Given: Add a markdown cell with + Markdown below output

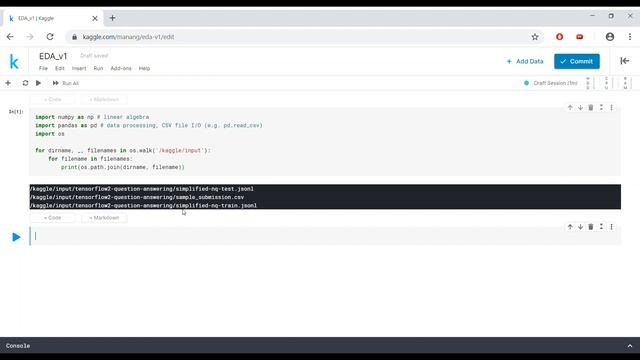Looking at the screenshot, I should (104, 218).
